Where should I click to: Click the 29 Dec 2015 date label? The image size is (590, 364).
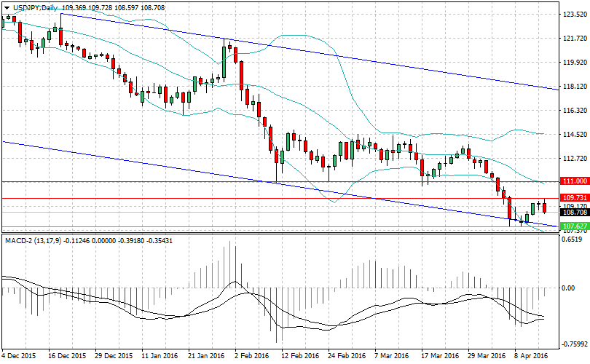114,356
